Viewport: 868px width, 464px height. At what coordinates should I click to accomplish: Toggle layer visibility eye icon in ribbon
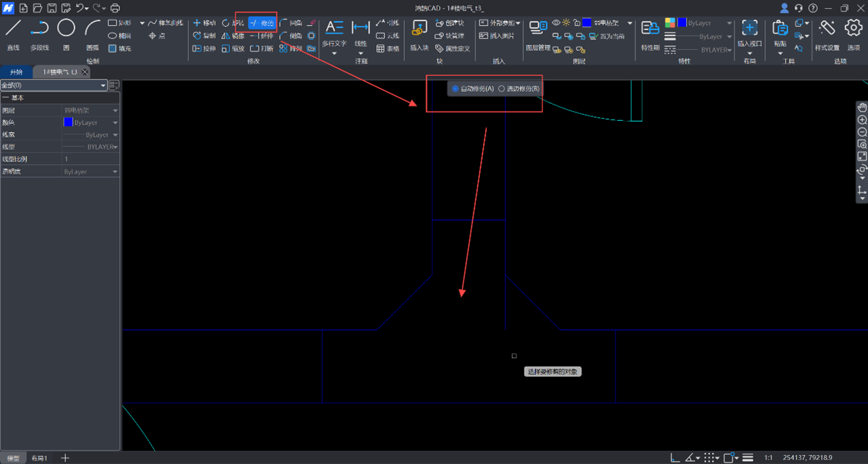click(556, 23)
